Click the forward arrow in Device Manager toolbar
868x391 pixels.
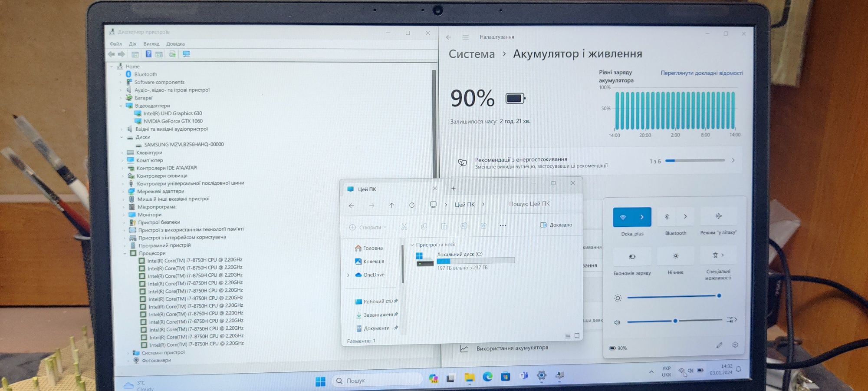[x=122, y=54]
